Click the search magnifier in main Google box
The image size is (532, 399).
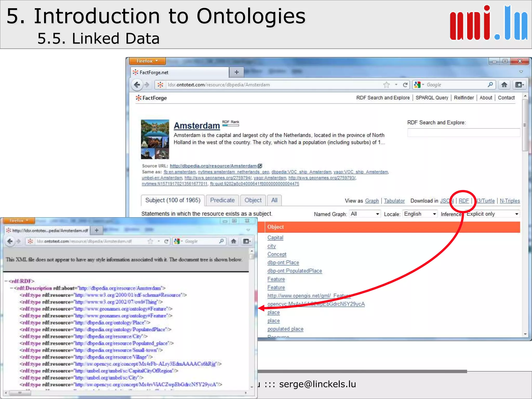[490, 84]
